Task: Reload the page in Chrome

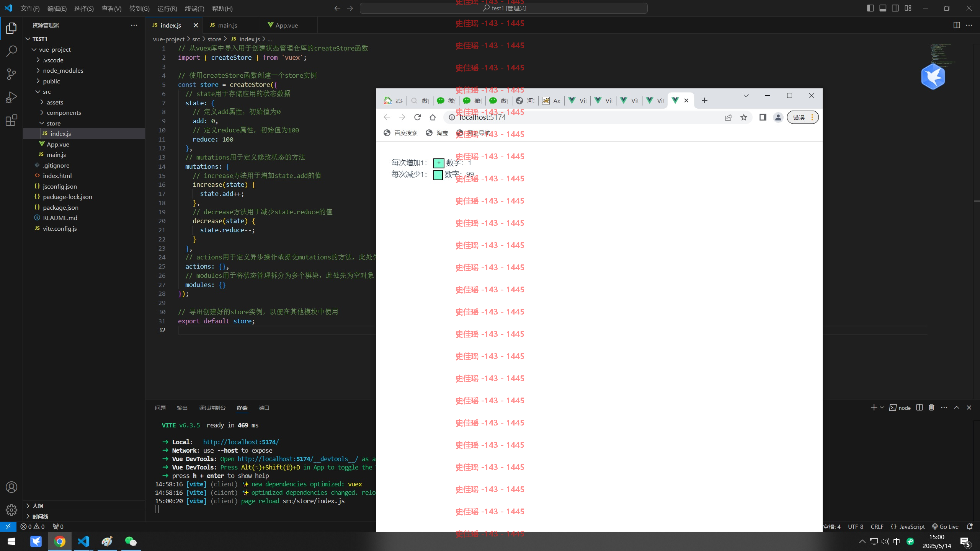Action: point(418,117)
